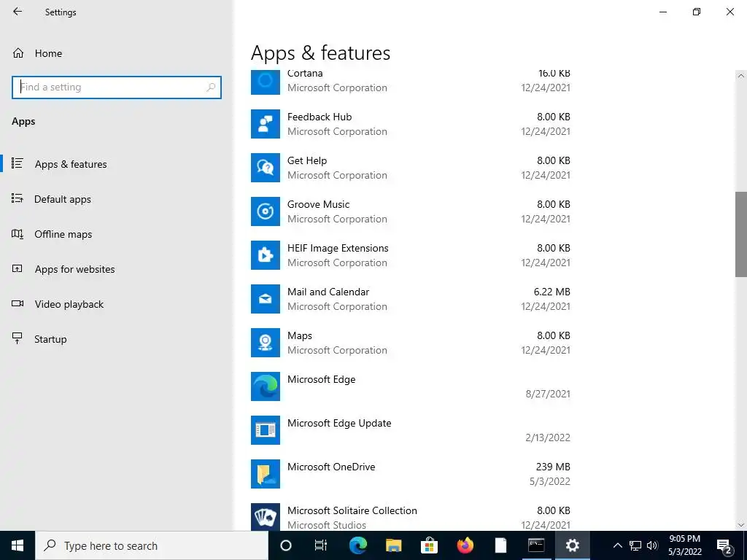Show hidden tray icons chevron
Image resolution: width=747 pixels, height=560 pixels.
[x=617, y=545]
